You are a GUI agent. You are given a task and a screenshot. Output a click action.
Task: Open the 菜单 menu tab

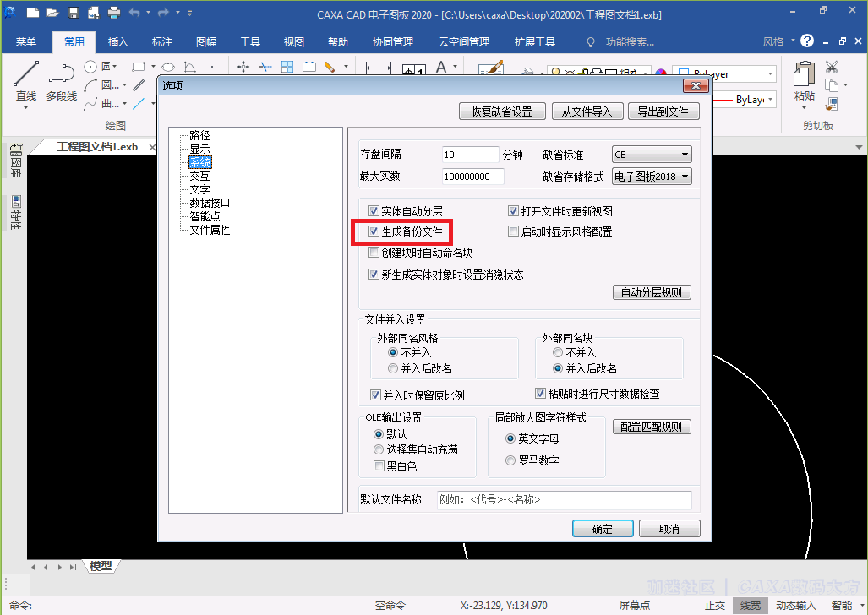(26, 42)
